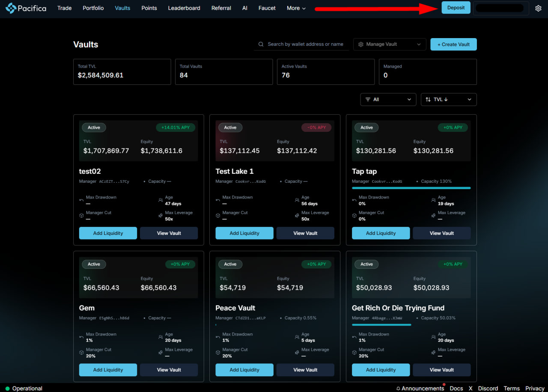Click the Deposit button
548x392 pixels.
456,8
